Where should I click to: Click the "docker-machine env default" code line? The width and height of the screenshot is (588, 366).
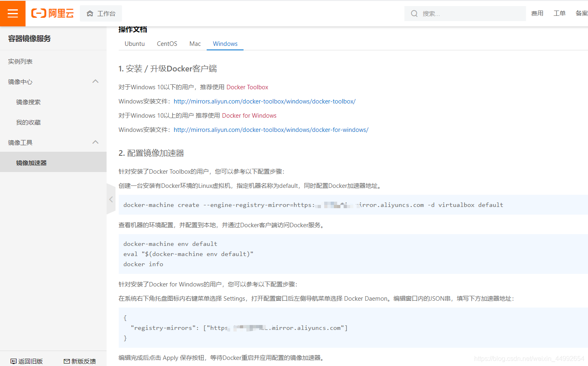click(x=170, y=244)
